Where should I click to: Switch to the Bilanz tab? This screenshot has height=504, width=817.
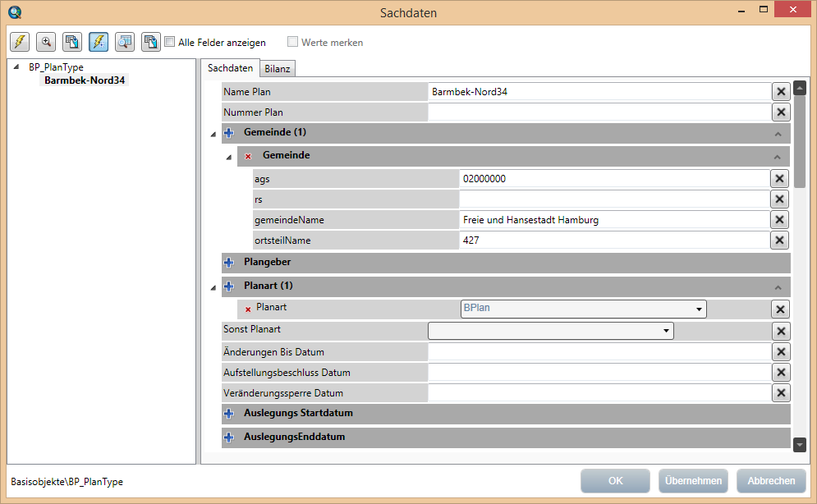pyautogui.click(x=278, y=69)
